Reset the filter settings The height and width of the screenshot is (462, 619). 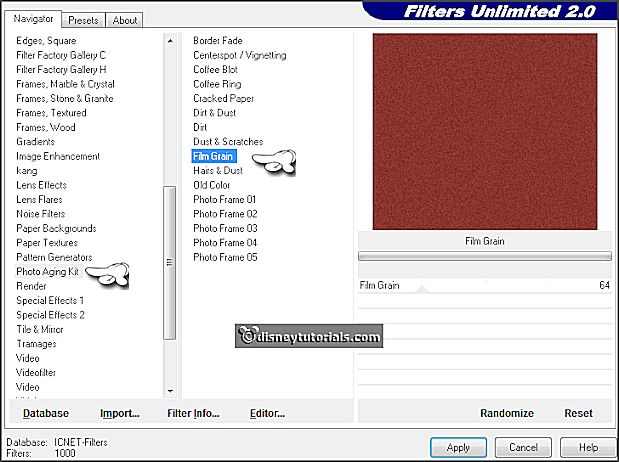click(578, 413)
